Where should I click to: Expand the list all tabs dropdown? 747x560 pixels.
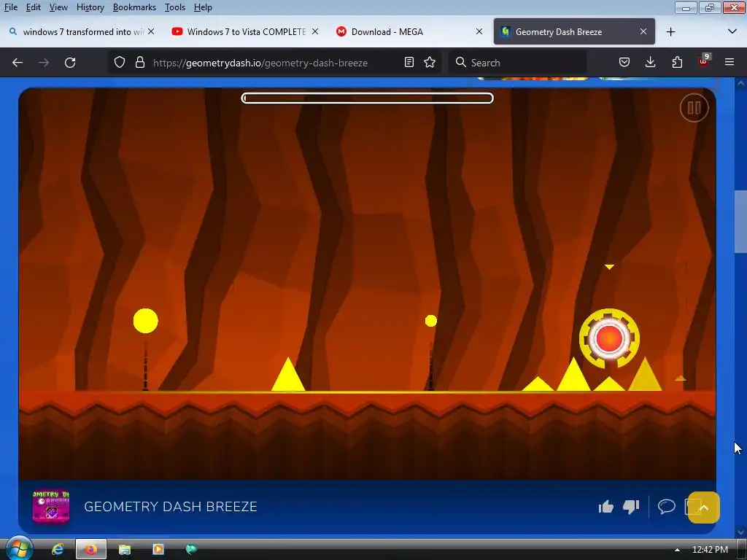click(x=732, y=31)
